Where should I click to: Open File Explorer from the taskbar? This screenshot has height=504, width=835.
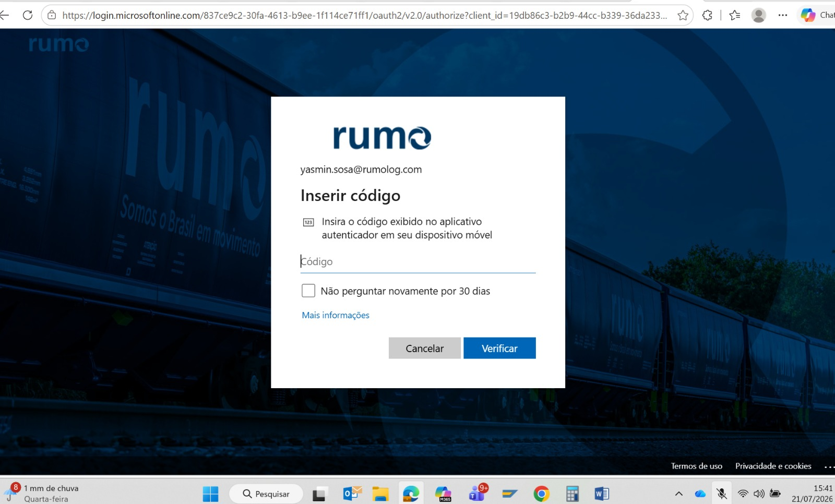[x=380, y=494]
